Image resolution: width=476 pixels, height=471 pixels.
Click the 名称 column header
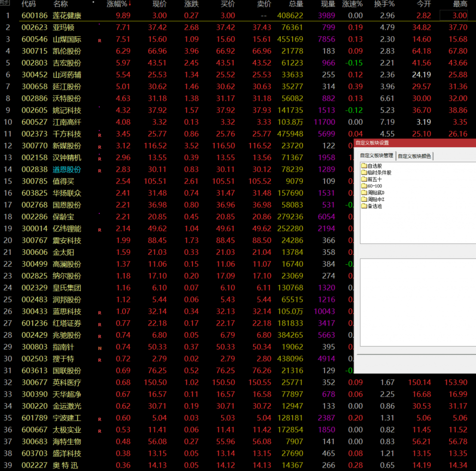(60, 4)
